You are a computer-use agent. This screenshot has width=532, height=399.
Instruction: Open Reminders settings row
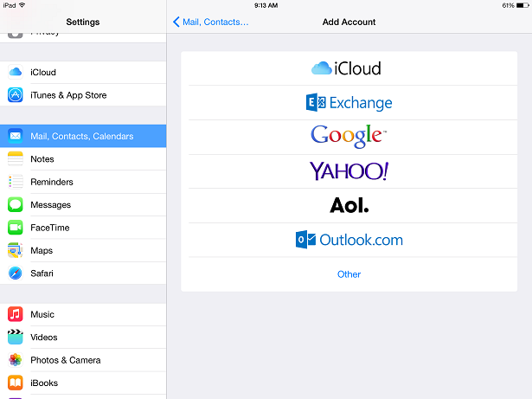coord(83,182)
